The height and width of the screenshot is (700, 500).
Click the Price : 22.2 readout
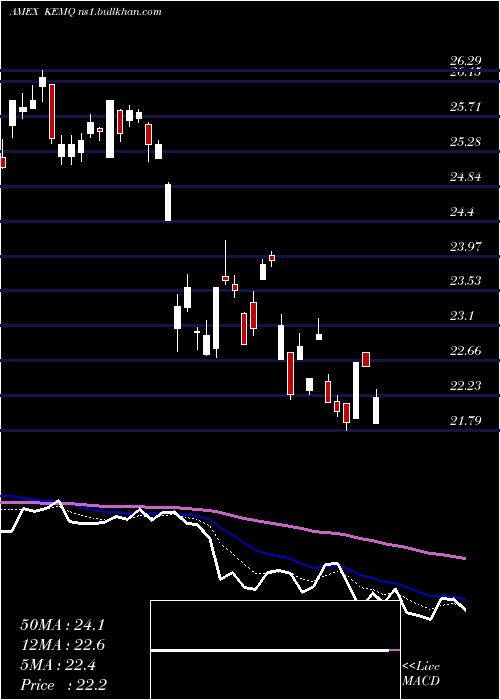(x=62, y=685)
